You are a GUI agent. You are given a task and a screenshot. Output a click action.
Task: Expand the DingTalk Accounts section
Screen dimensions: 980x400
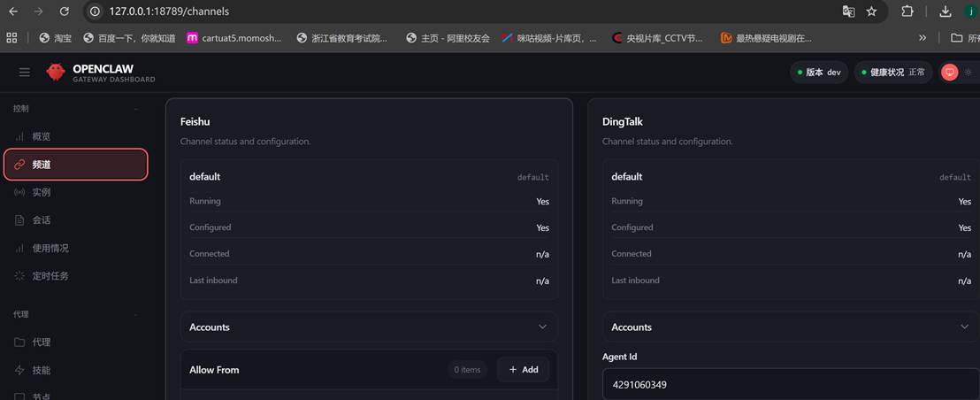[x=792, y=327]
